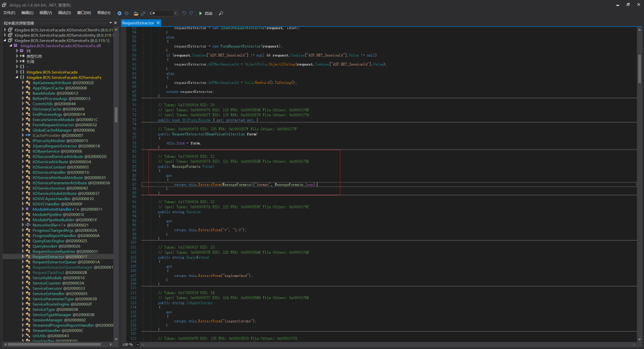This screenshot has width=644, height=349.
Task: Click the navigate forward arrow icon
Action: pos(126,13)
